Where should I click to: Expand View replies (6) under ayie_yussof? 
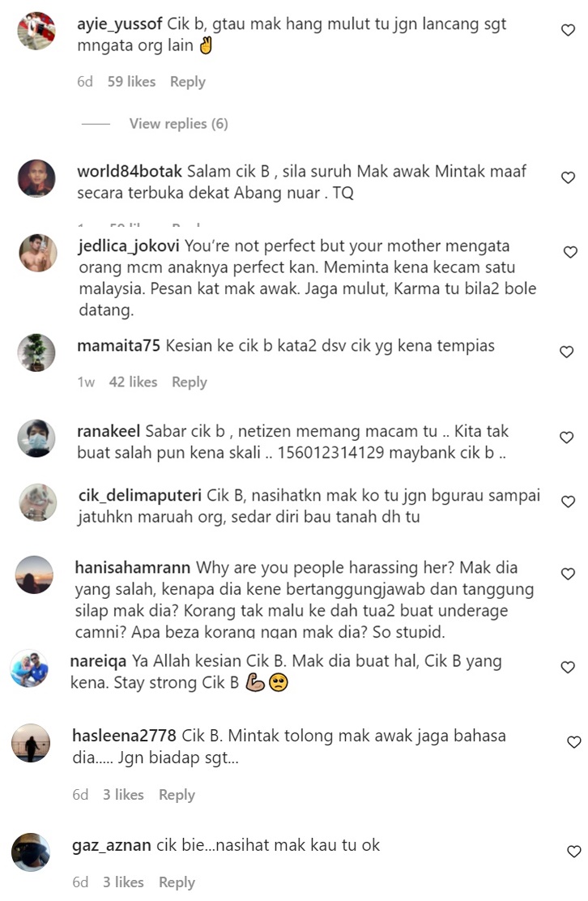[178, 123]
